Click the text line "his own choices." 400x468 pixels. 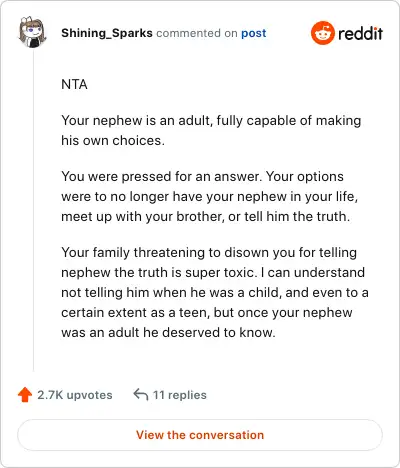[113, 140]
